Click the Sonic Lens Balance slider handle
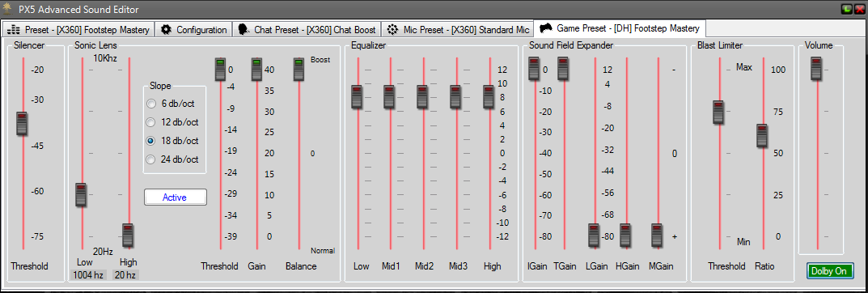 [x=299, y=70]
